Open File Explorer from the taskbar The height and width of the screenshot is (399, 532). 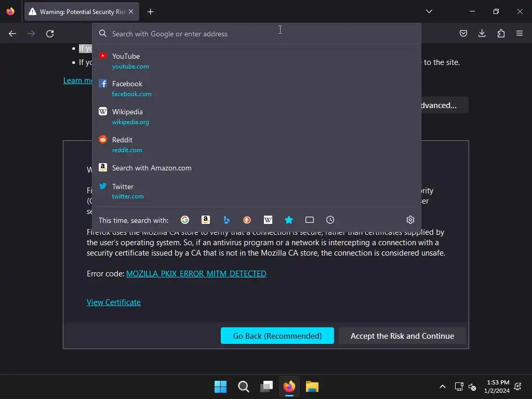click(x=312, y=387)
